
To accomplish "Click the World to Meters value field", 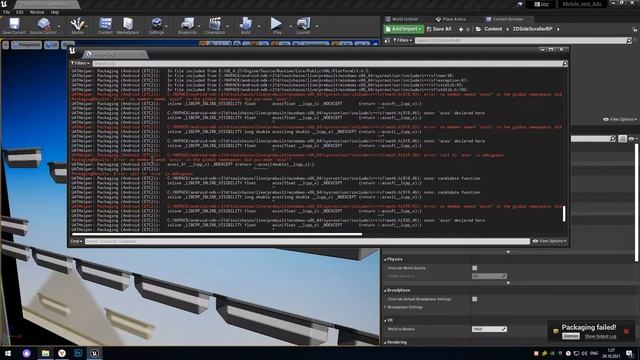I will 489,329.
